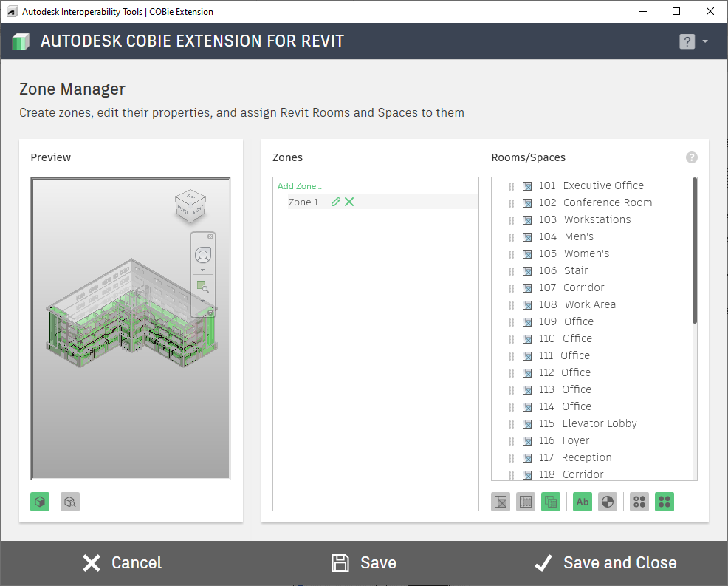
Task: Toggle the half-filled dots filter button
Action: click(639, 502)
